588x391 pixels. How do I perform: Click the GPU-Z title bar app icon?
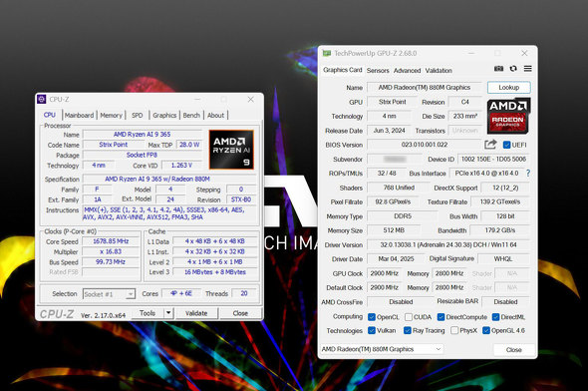tap(327, 53)
